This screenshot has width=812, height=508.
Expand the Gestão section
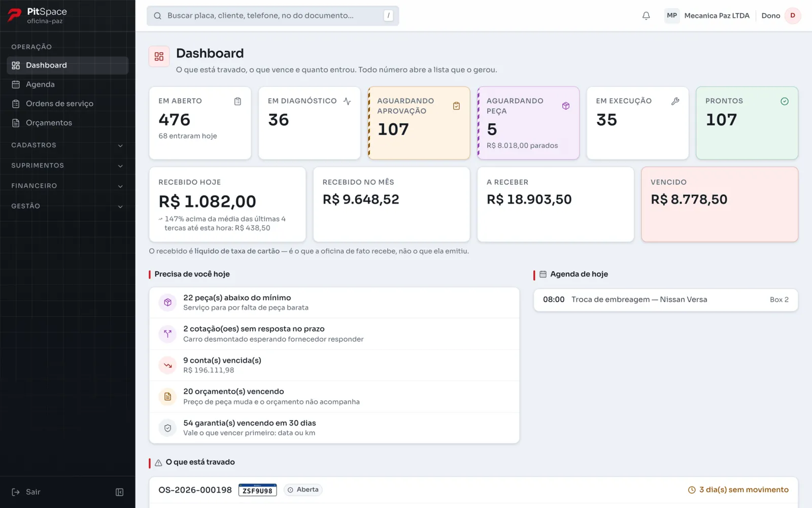tap(67, 206)
